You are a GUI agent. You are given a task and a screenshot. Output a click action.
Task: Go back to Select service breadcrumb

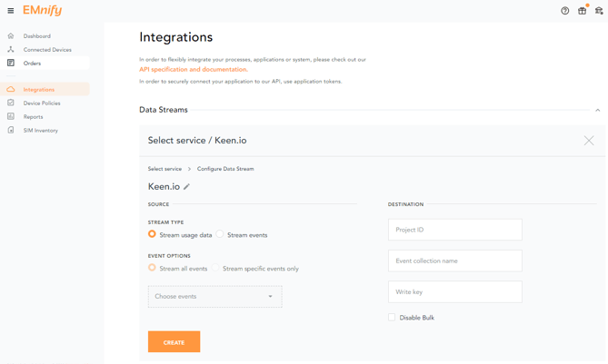click(164, 169)
